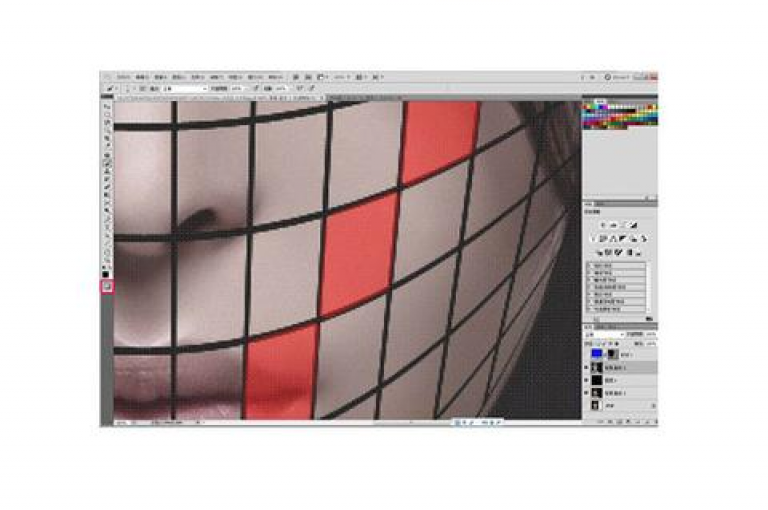The width and height of the screenshot is (768, 510).
Task: Create a new layer from Layers panel
Action: 647,421
